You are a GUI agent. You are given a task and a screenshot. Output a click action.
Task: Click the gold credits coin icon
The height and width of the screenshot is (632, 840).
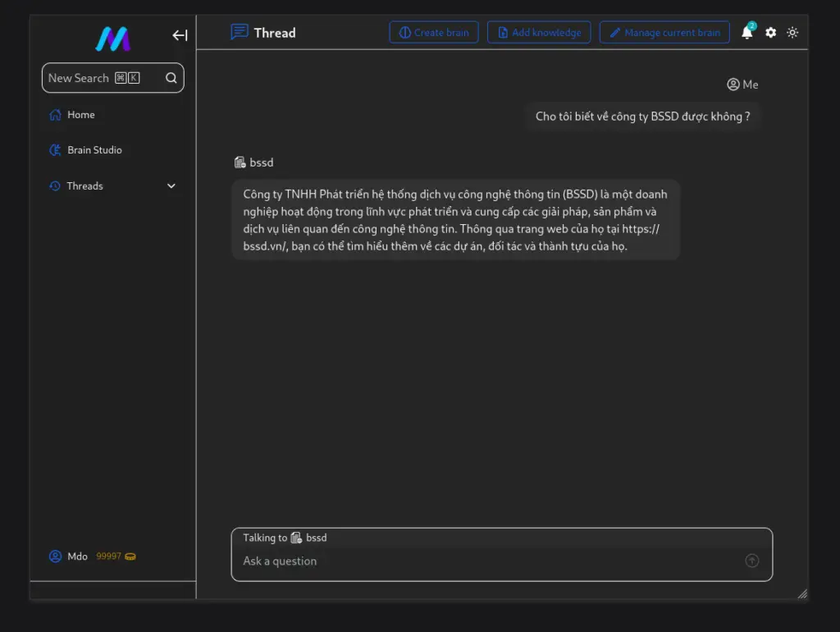[x=130, y=557]
